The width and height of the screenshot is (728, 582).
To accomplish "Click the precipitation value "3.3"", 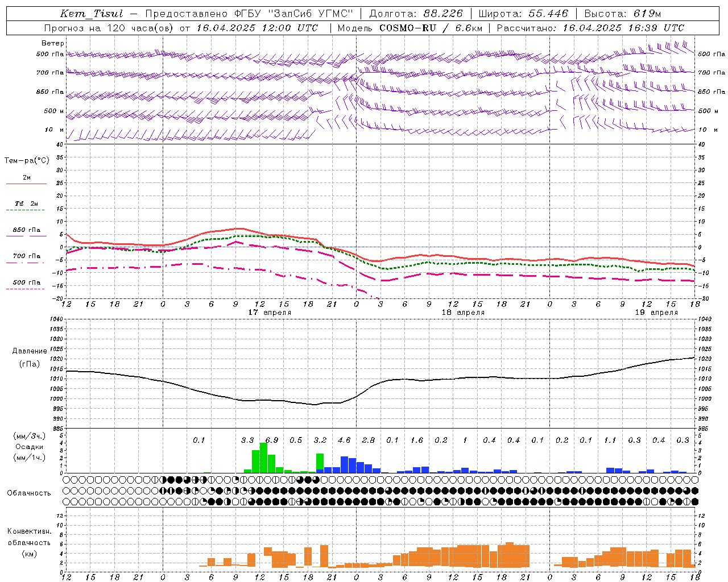I will click(247, 440).
